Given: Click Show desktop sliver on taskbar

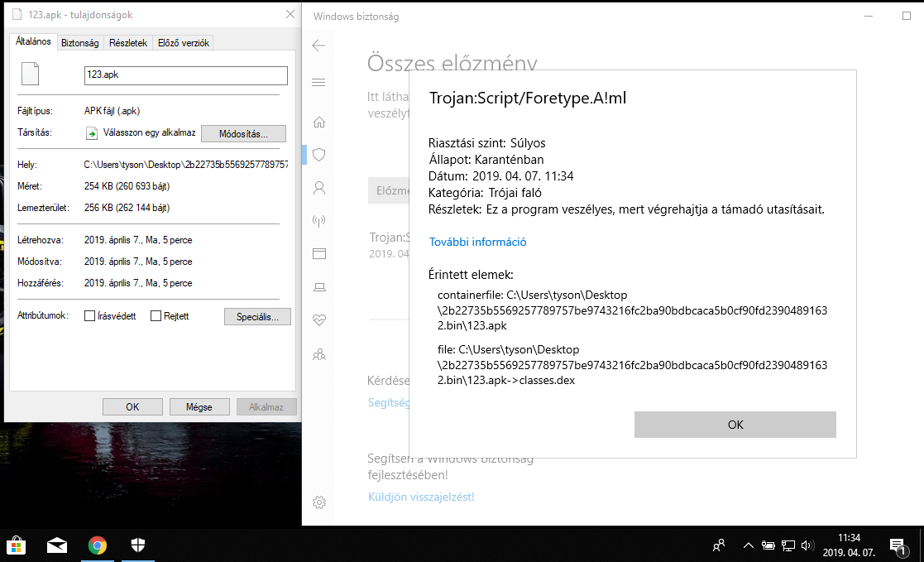Looking at the screenshot, I should click(x=921, y=545).
